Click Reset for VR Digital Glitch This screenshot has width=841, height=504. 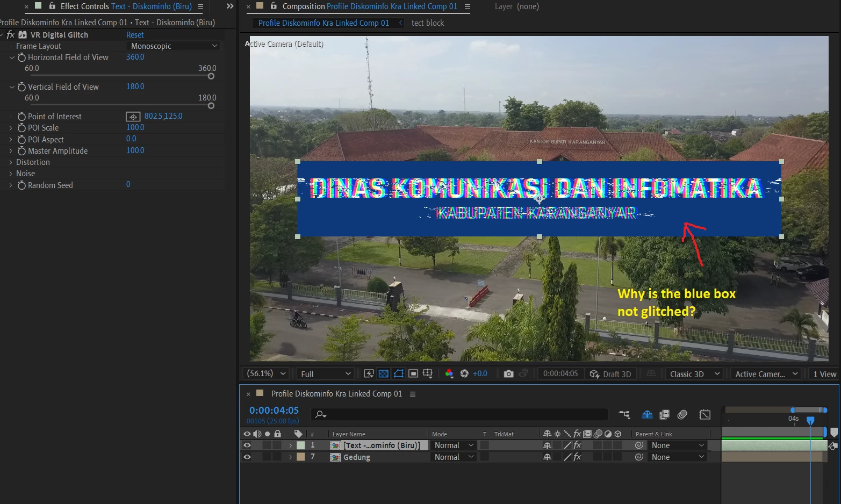pyautogui.click(x=135, y=35)
